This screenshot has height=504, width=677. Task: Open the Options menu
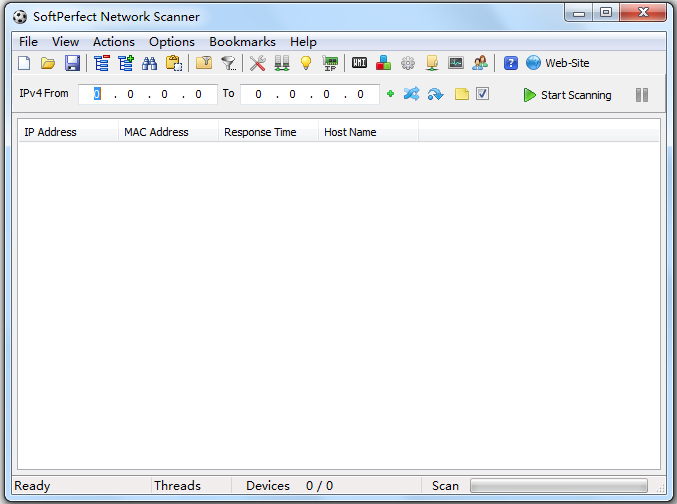coord(172,42)
